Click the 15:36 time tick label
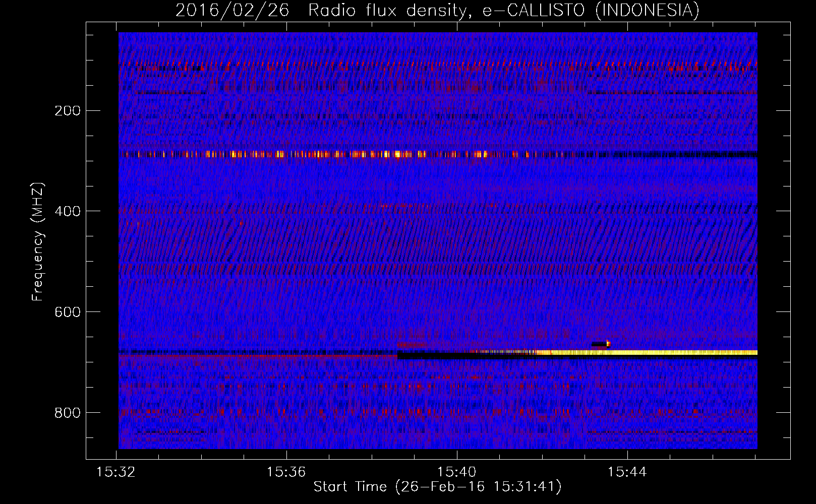The image size is (816, 504). pyautogui.click(x=286, y=472)
